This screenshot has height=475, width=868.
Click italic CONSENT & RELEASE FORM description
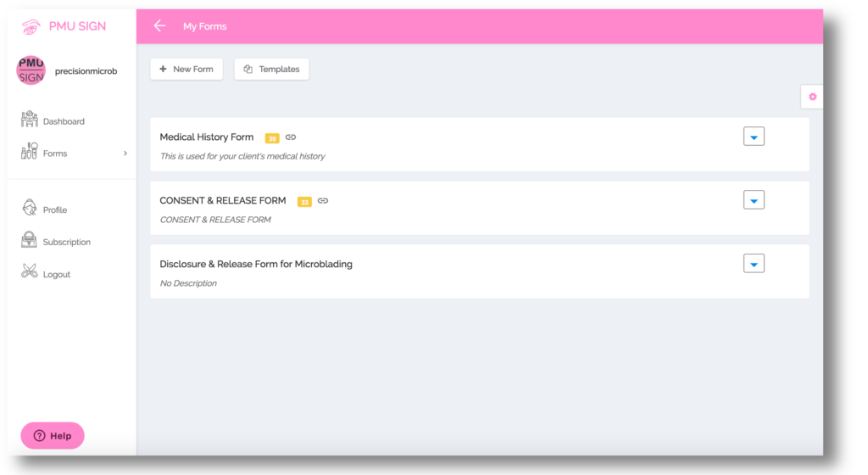point(215,220)
